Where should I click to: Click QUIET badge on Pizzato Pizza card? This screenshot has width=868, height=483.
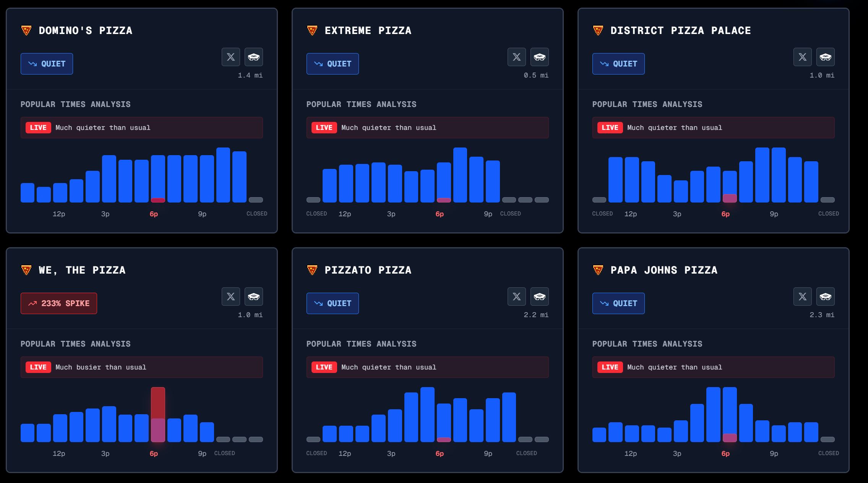tap(332, 303)
